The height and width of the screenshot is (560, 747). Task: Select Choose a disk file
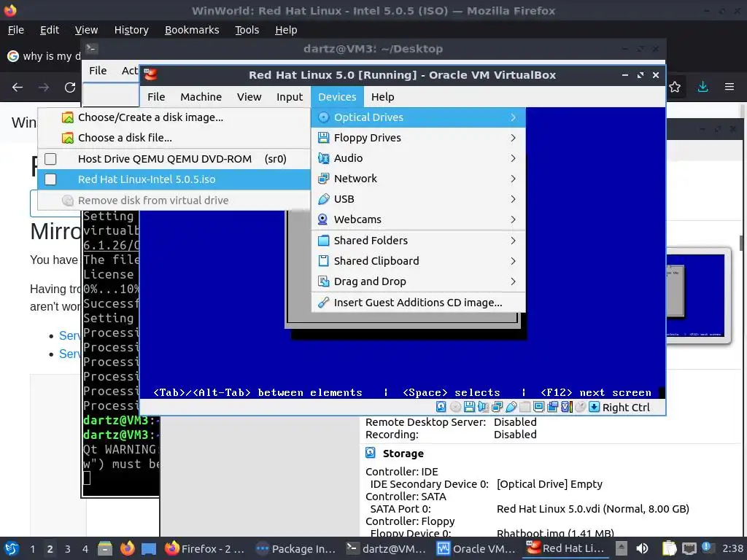(x=174, y=138)
